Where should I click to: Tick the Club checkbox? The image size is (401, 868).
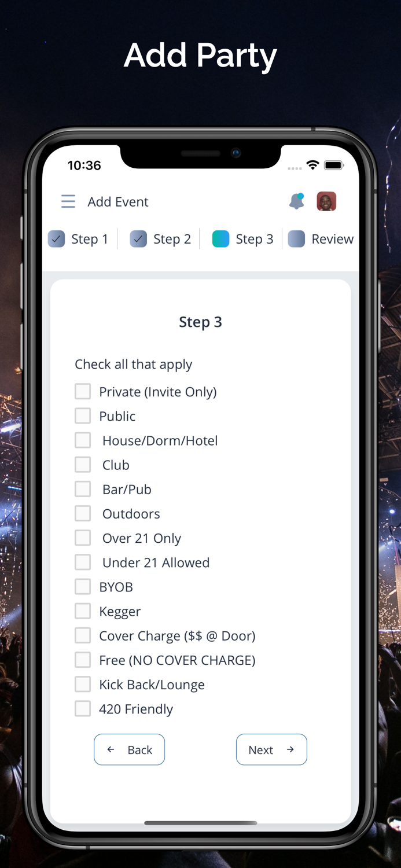click(83, 465)
